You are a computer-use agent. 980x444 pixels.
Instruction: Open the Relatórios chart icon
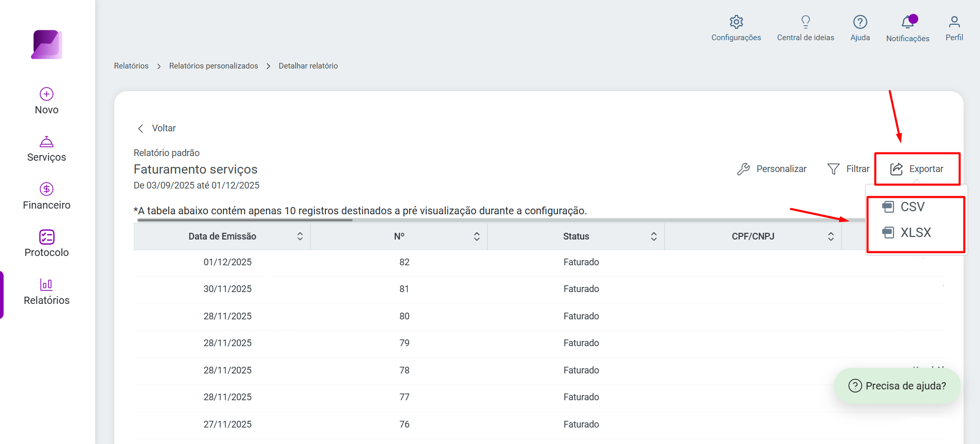(47, 284)
